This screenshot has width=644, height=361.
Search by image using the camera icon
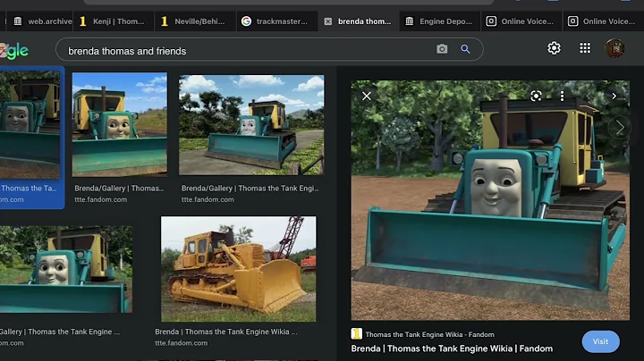click(x=442, y=49)
